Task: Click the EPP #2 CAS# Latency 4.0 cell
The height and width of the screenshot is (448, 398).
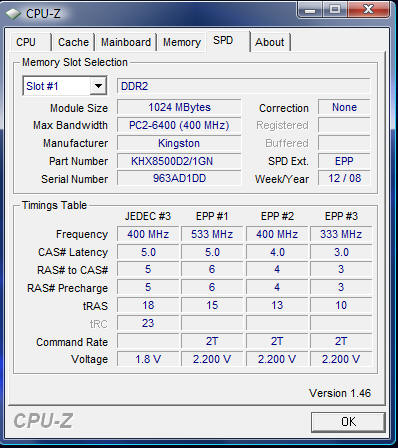Action: 277,252
